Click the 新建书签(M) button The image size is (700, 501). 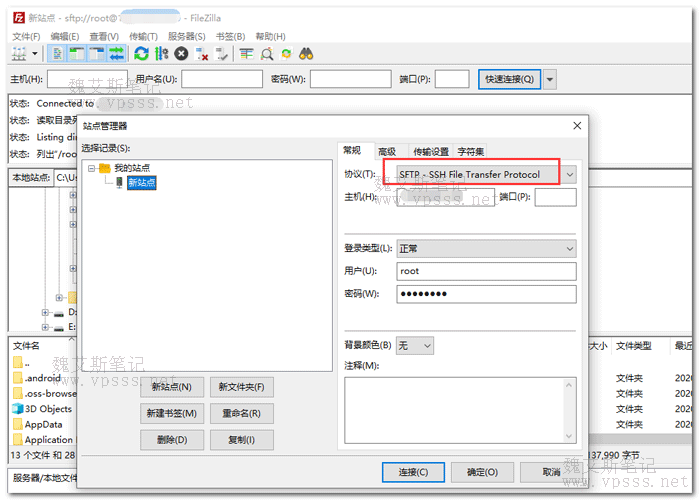pos(172,413)
